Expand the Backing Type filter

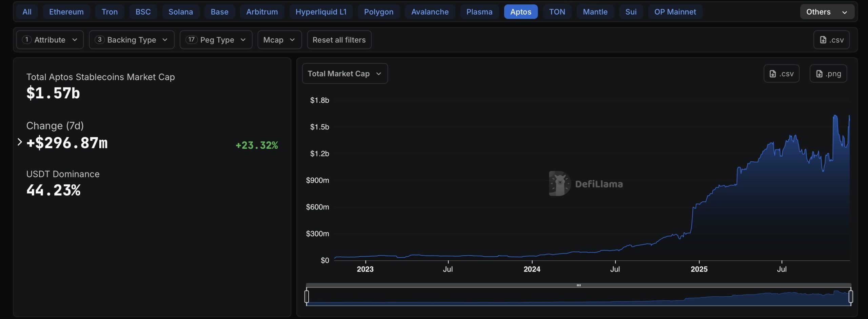(x=132, y=40)
